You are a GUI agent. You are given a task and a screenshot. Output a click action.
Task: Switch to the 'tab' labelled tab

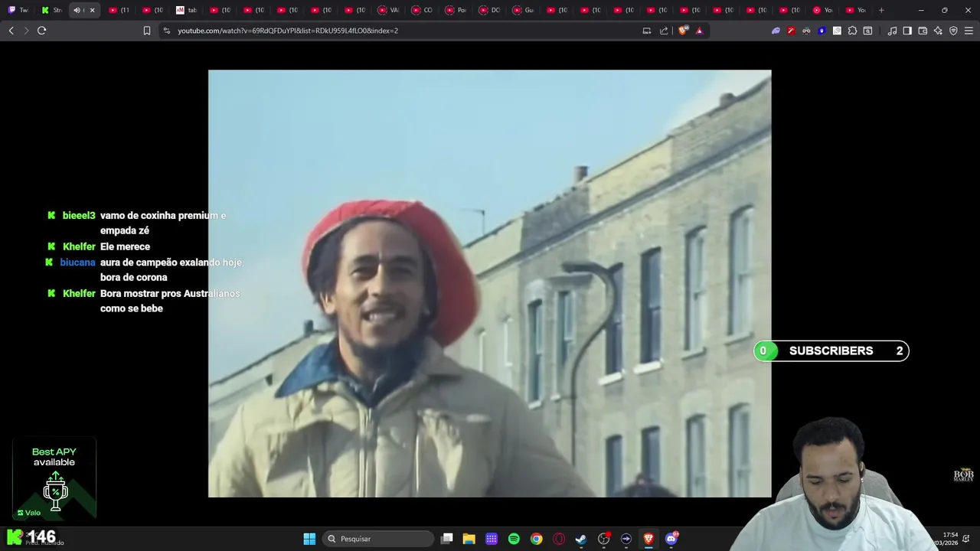tap(187, 10)
